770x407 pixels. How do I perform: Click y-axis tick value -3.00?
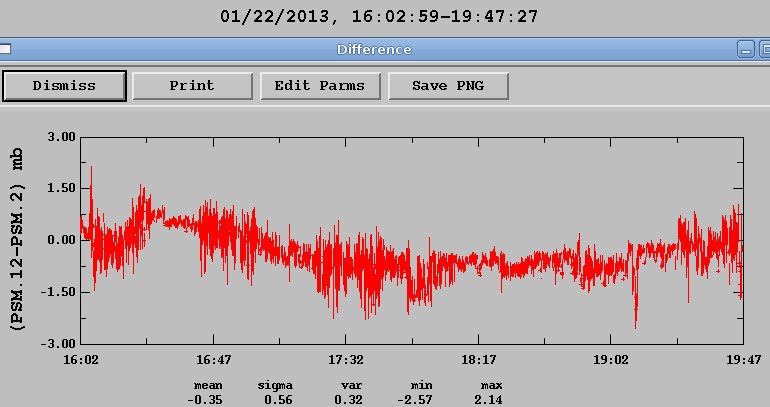point(58,344)
